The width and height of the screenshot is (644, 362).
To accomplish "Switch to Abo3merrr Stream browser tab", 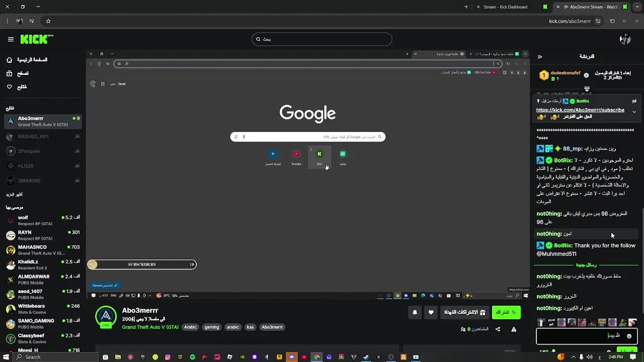I will click(591, 7).
